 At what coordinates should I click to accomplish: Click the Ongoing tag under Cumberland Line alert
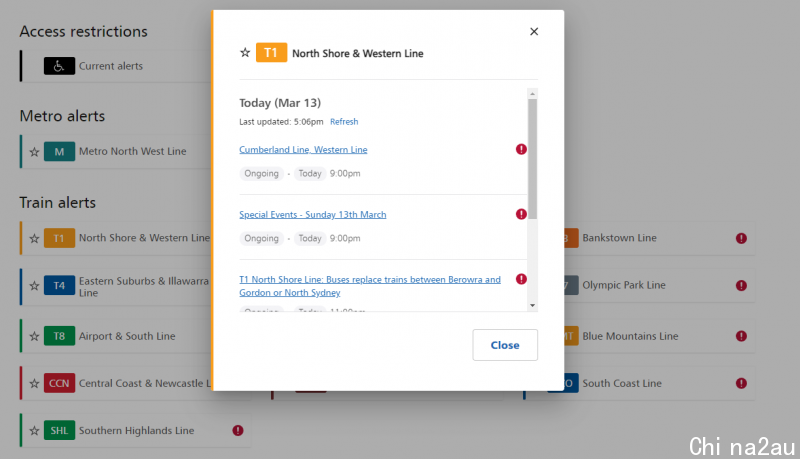261,173
